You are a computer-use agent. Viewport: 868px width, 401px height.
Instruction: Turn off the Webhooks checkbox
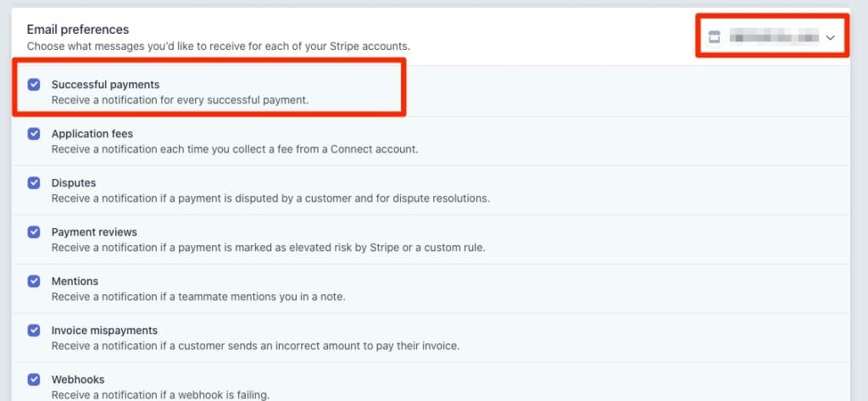coord(34,380)
